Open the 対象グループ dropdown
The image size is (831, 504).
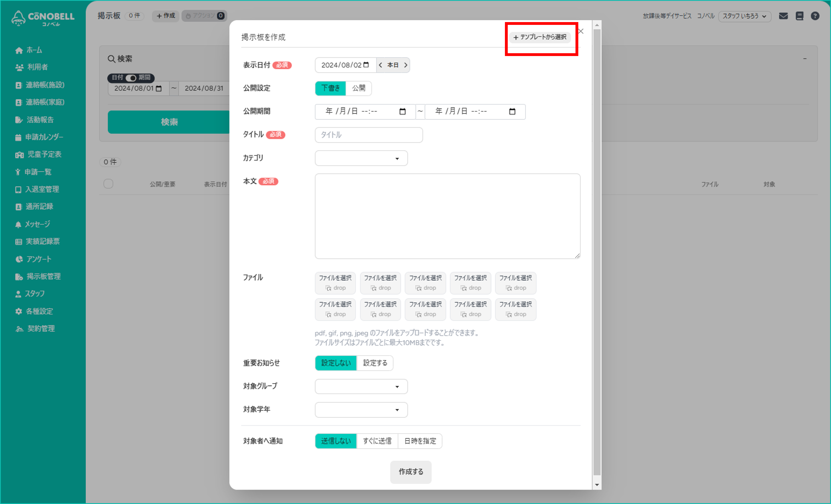[361, 387]
